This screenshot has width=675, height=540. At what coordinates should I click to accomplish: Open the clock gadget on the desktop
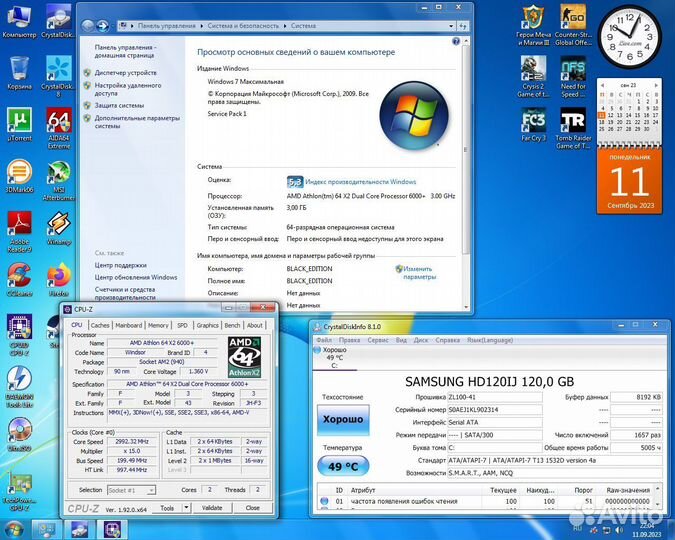pyautogui.click(x=630, y=37)
